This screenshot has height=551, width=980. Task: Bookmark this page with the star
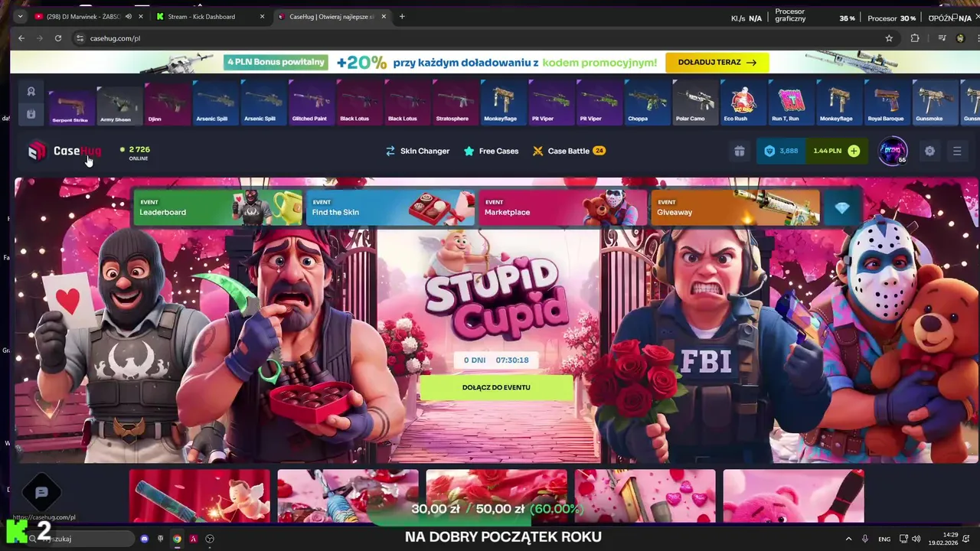click(x=889, y=38)
